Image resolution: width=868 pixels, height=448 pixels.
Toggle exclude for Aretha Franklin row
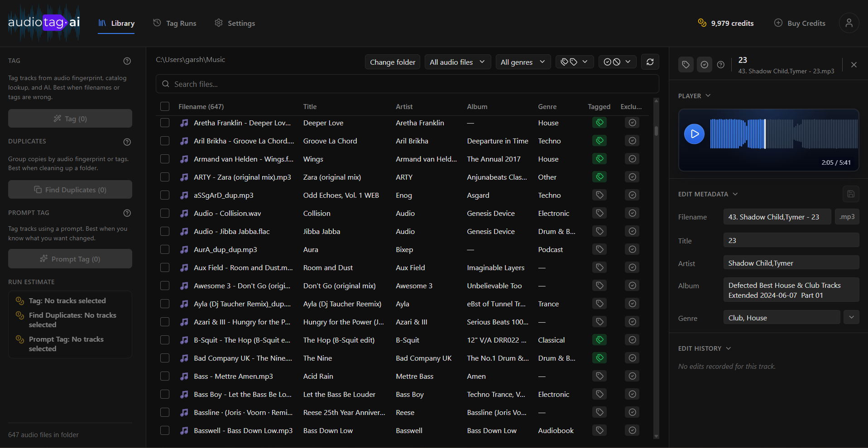coord(632,123)
